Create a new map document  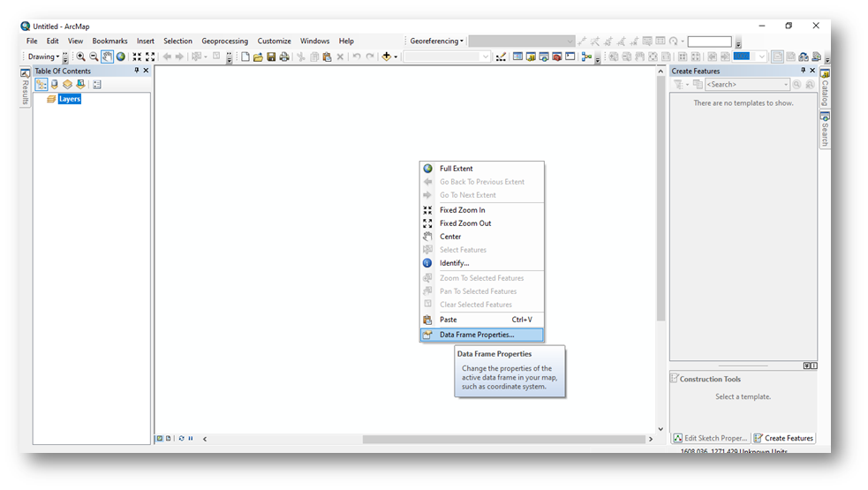pyautogui.click(x=245, y=57)
